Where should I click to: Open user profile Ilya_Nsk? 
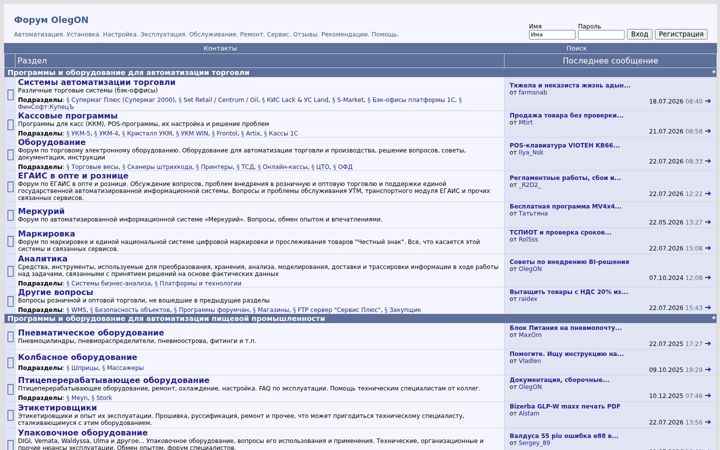pyautogui.click(x=531, y=152)
